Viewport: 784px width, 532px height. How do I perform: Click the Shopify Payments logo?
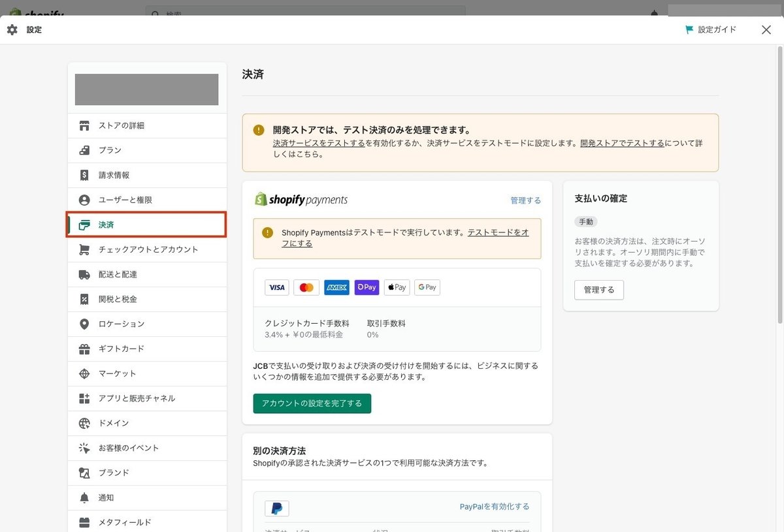tap(301, 199)
